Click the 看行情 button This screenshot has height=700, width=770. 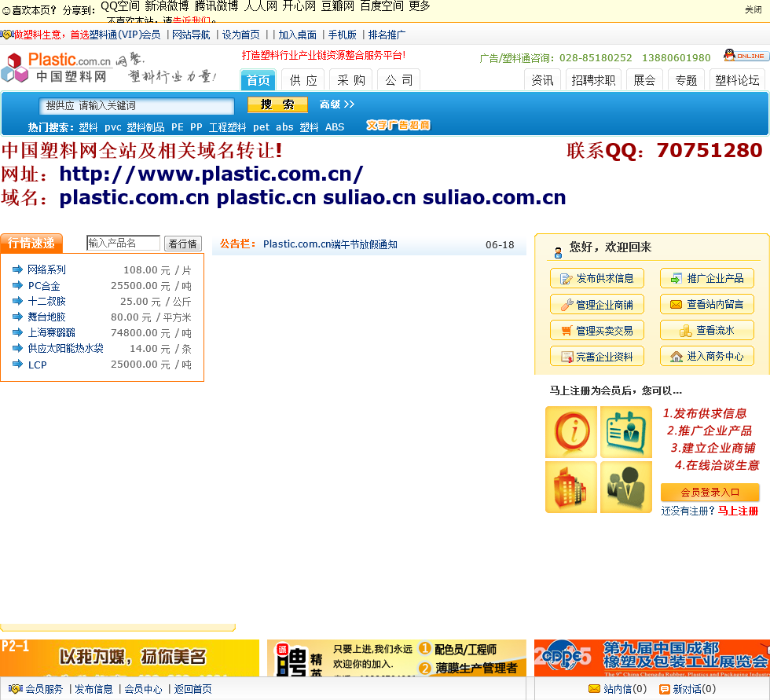(182, 244)
